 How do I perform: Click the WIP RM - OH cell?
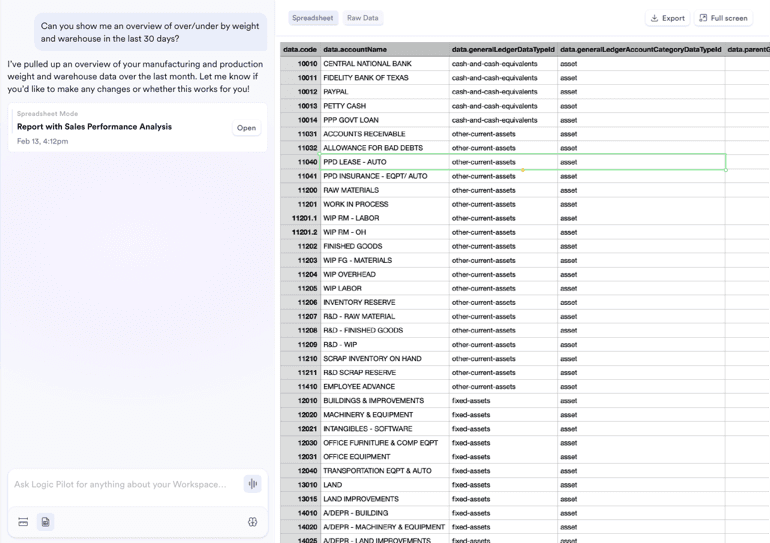pos(385,232)
